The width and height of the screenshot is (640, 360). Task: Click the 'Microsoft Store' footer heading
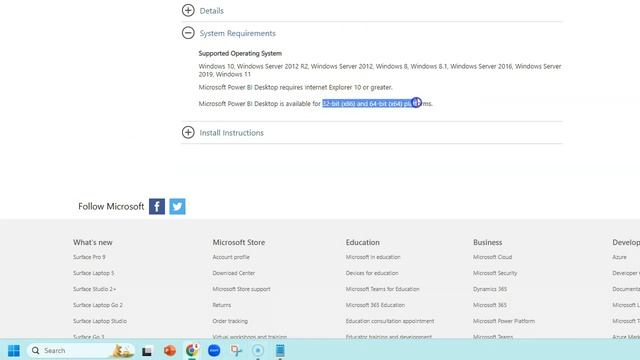(x=239, y=242)
